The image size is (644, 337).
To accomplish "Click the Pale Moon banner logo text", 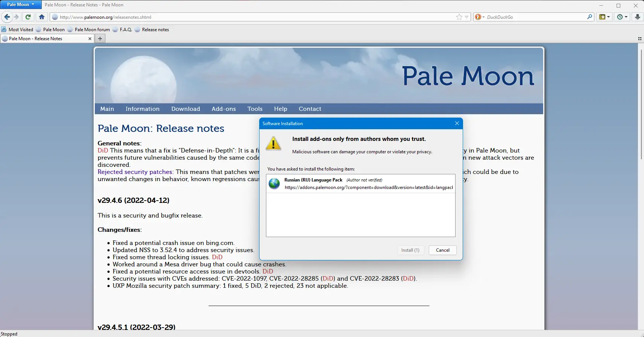I will click(x=468, y=76).
